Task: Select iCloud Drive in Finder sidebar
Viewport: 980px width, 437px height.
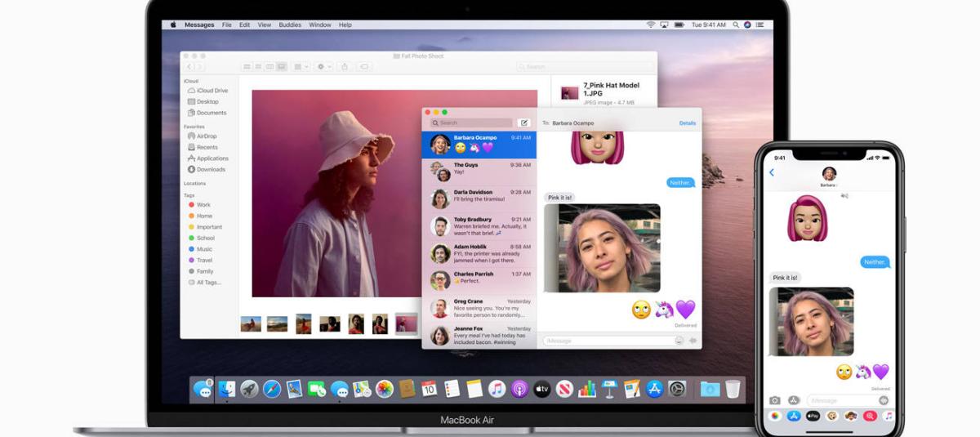Action: (207, 91)
